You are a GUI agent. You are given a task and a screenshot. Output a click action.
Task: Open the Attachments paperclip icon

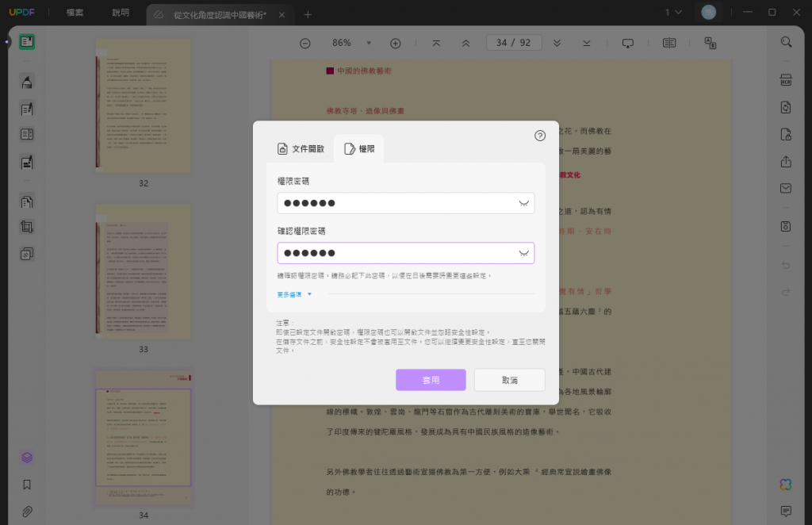(27, 512)
